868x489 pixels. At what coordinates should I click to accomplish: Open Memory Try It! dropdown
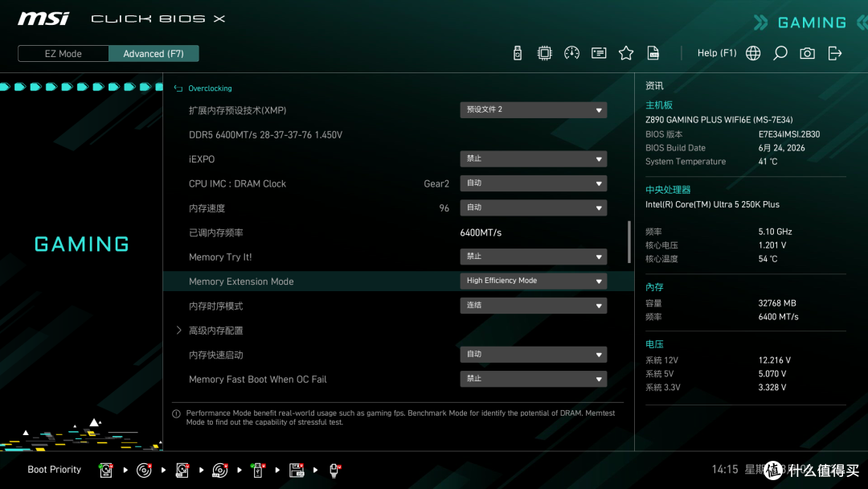(x=533, y=257)
